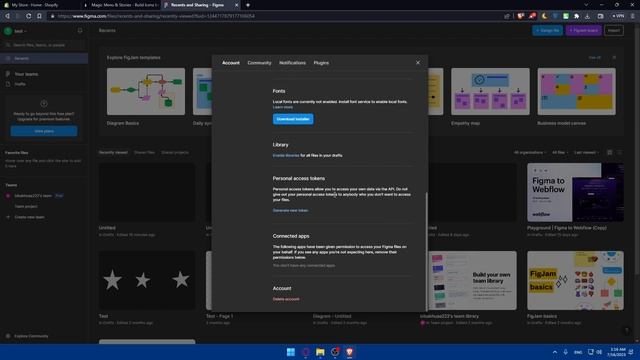This screenshot has width=640, height=360.
Task: Dismiss the FigJam templates banner
Action: tap(614, 58)
